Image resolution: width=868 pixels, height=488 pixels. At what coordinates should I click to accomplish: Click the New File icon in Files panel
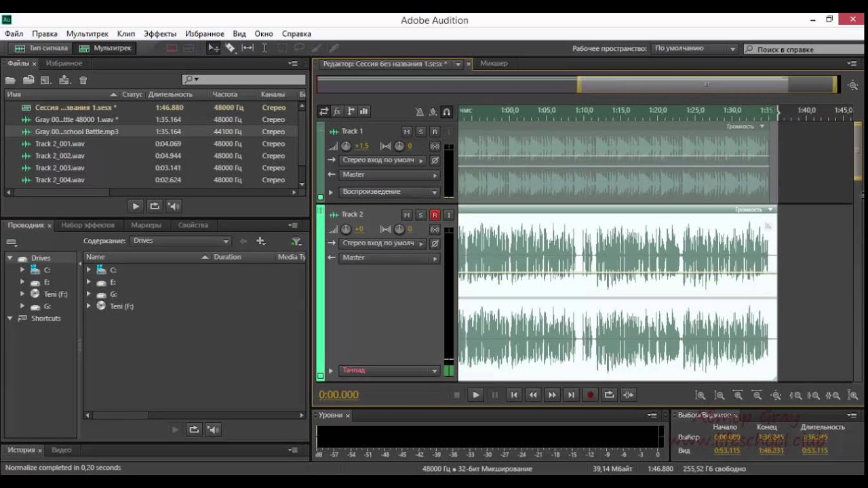pyautogui.click(x=45, y=80)
